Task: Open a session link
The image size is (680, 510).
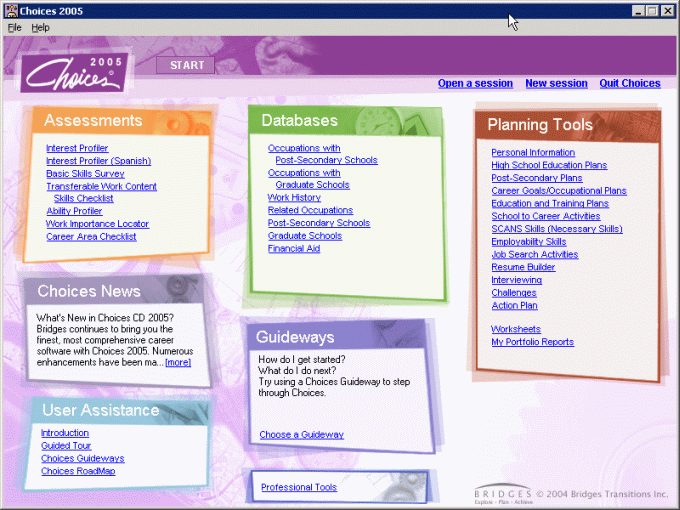Action: 475,83
